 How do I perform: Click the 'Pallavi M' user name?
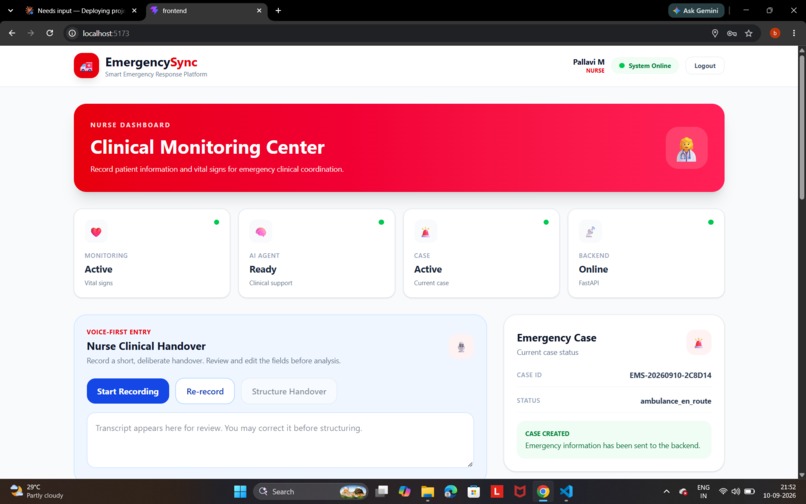589,62
